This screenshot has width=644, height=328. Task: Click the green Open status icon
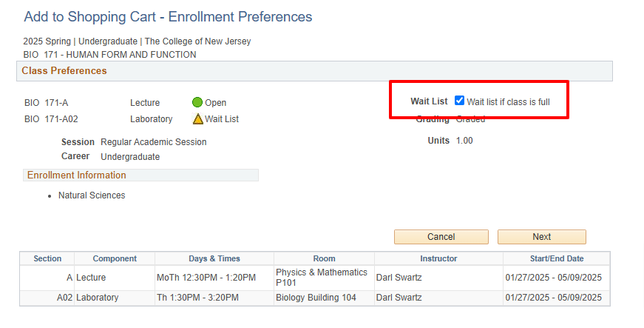tap(197, 102)
